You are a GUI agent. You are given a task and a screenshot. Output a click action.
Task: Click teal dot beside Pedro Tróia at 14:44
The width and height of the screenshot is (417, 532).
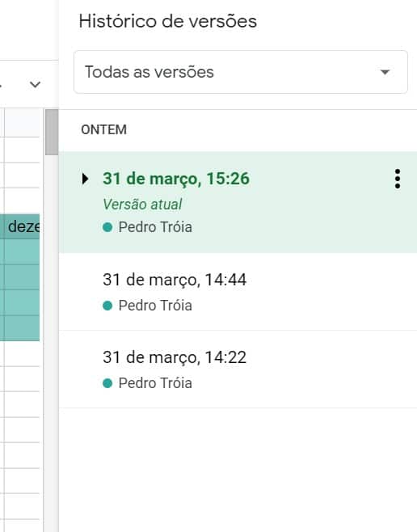[x=107, y=306]
